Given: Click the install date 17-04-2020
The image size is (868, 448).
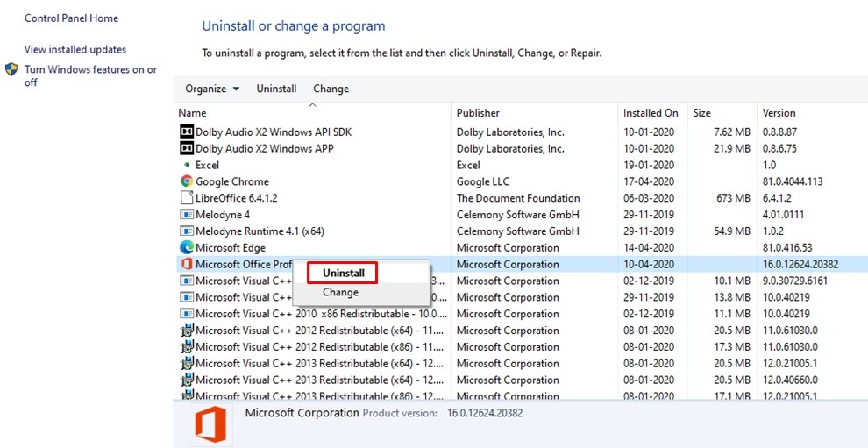Looking at the screenshot, I should 649,181.
